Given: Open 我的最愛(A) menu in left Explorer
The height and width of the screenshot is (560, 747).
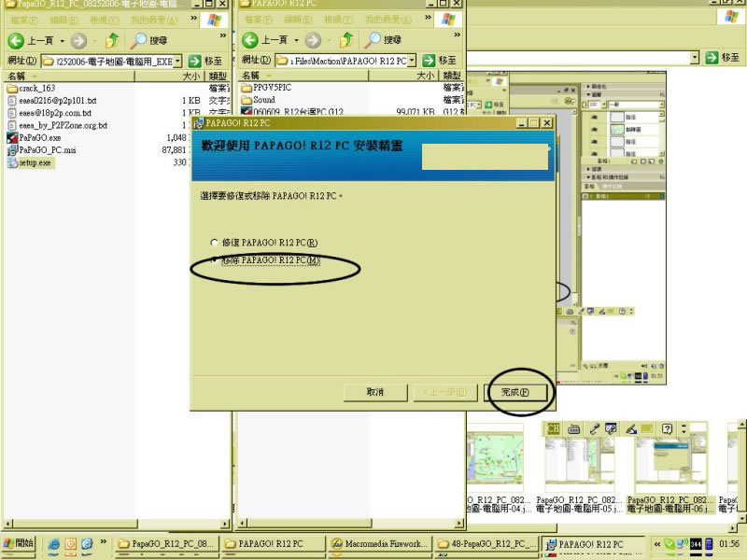Looking at the screenshot, I should pos(154,20).
